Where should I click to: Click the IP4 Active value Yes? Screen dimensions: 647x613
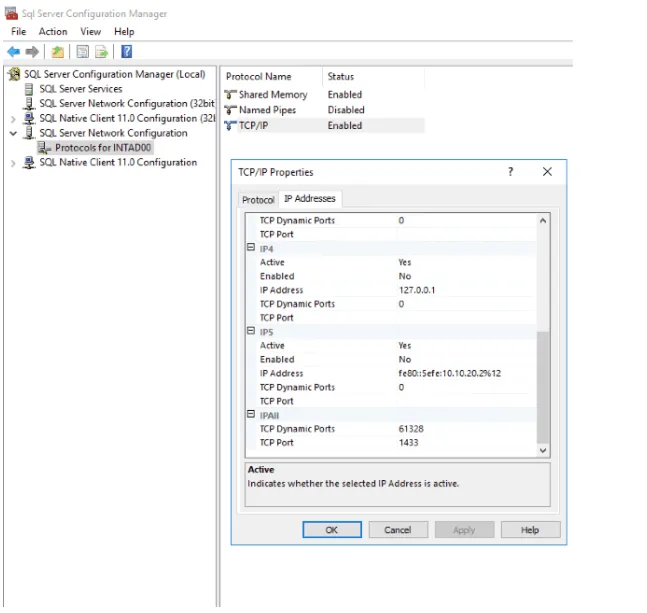pyautogui.click(x=404, y=262)
